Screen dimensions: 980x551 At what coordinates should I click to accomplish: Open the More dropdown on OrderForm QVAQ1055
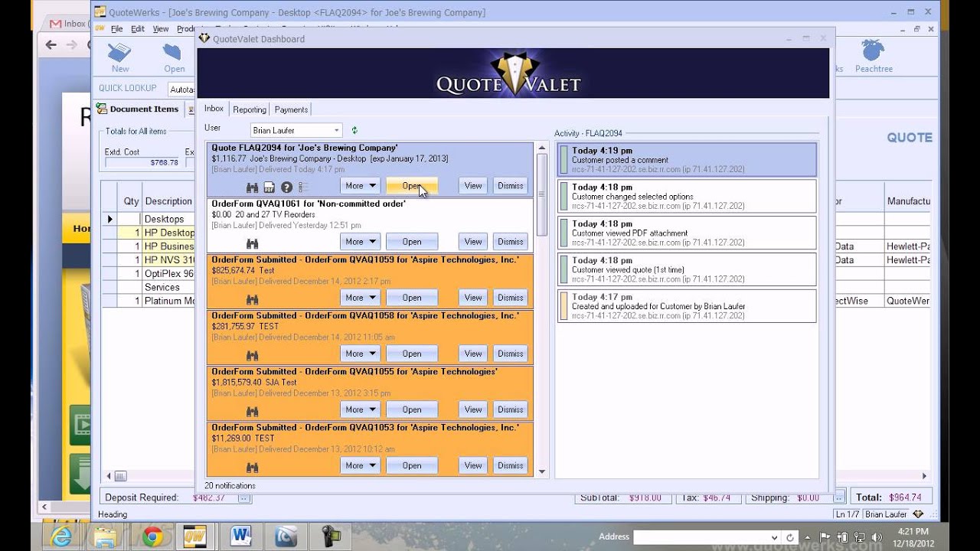(x=360, y=409)
